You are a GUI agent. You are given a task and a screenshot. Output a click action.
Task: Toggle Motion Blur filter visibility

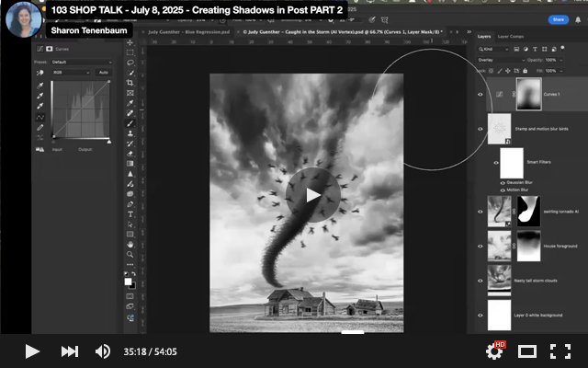pyautogui.click(x=503, y=190)
